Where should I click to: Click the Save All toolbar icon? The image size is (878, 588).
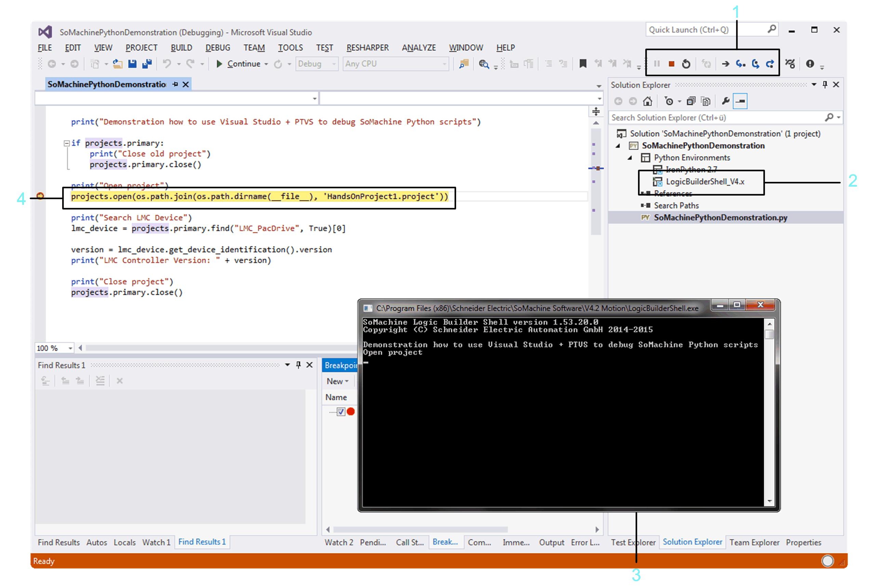click(x=147, y=64)
